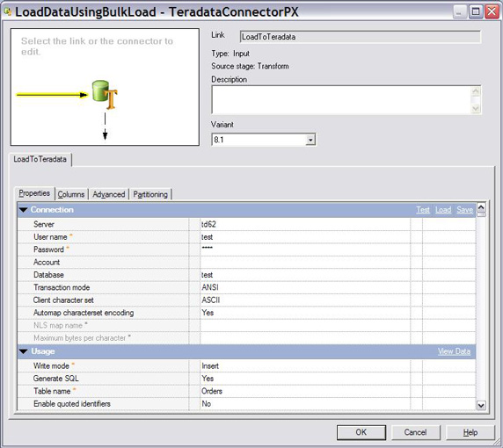This screenshot has width=503, height=448.
Task: Click properties scrollbar down arrow
Action: 481,405
